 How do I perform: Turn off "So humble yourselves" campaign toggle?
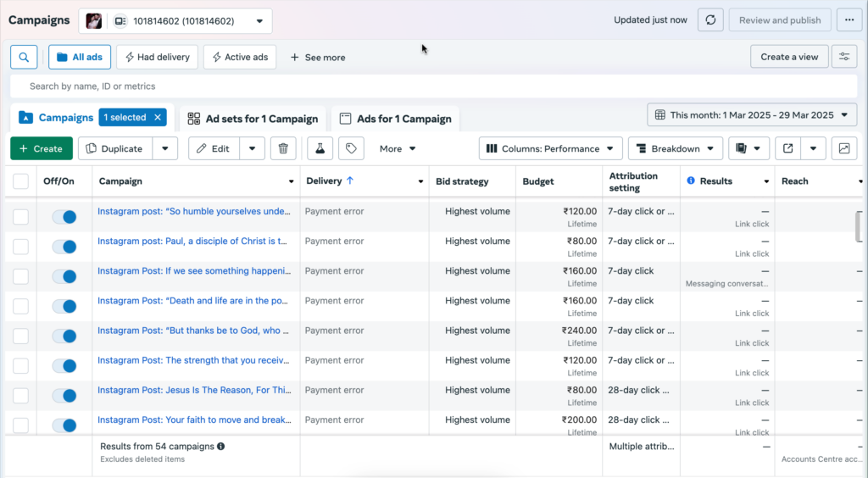coord(64,217)
